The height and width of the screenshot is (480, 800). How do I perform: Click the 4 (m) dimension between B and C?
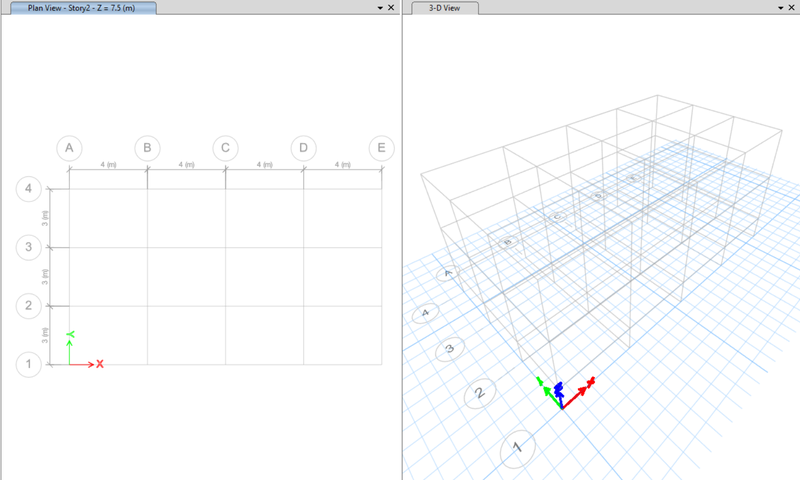coord(186,164)
